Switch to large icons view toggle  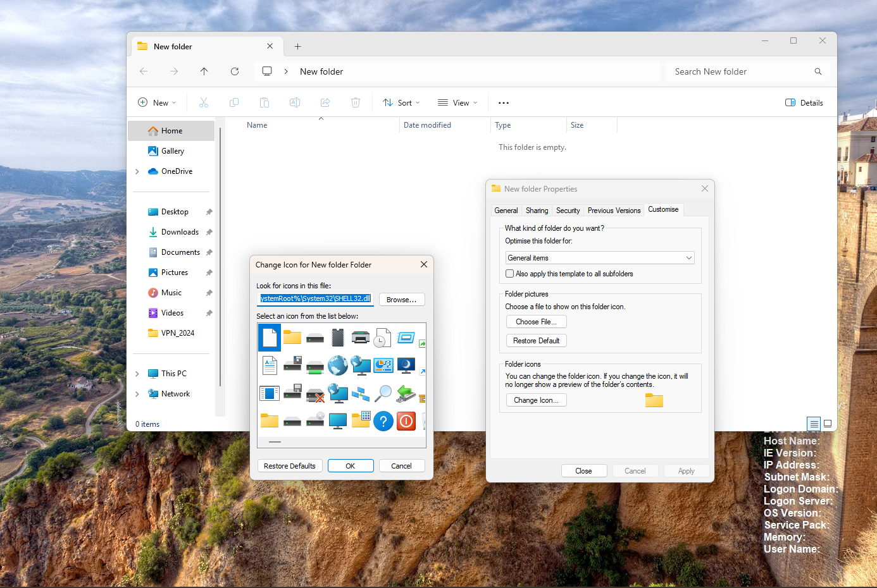[828, 424]
